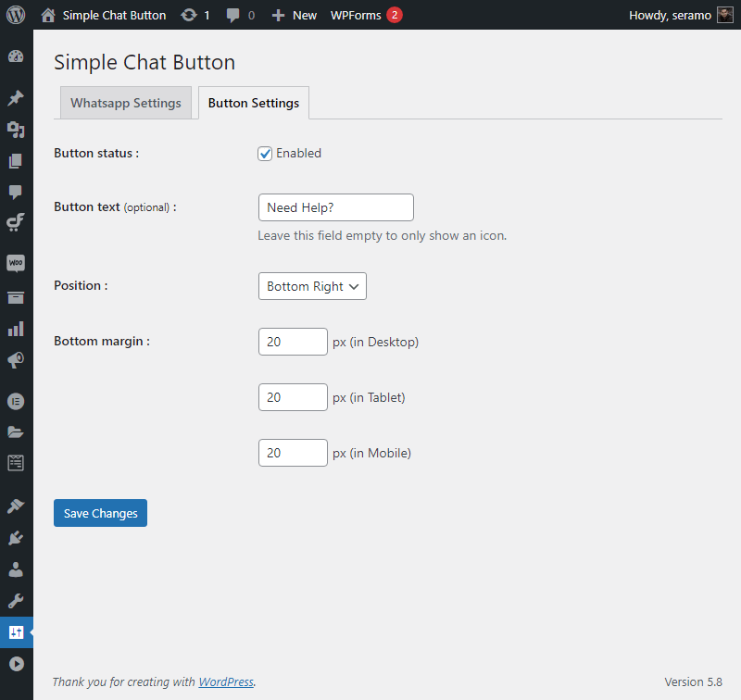
Task: Toggle the Enabled button status checkbox
Action: (265, 154)
